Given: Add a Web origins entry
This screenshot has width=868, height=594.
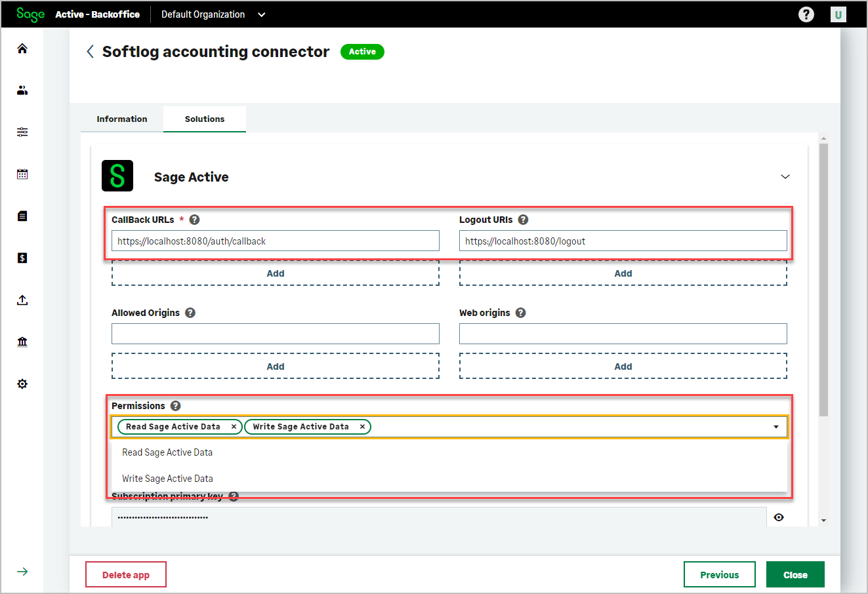Looking at the screenshot, I should (x=623, y=366).
